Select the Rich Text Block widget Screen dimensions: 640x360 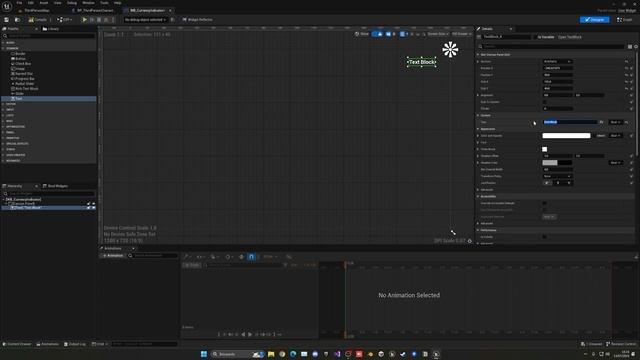click(x=24, y=88)
